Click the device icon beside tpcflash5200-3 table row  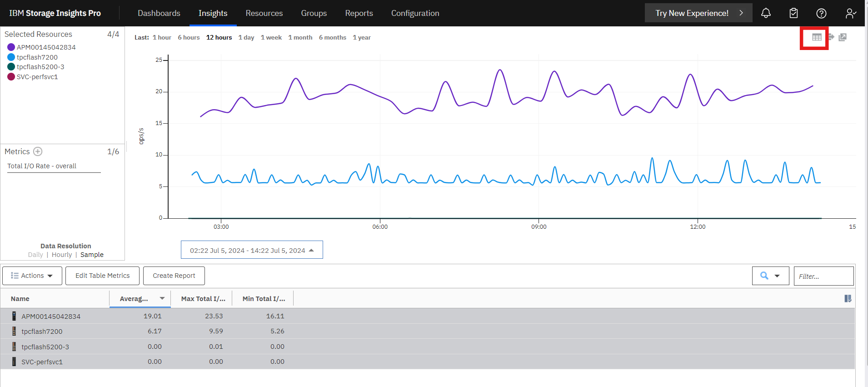click(14, 347)
